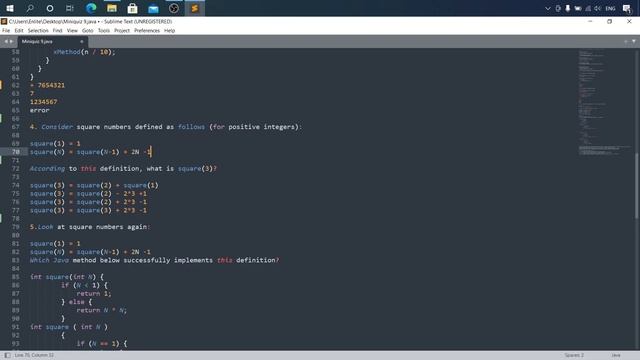This screenshot has height=360, width=640.
Task: Open the Selection menu
Action: (x=38, y=31)
